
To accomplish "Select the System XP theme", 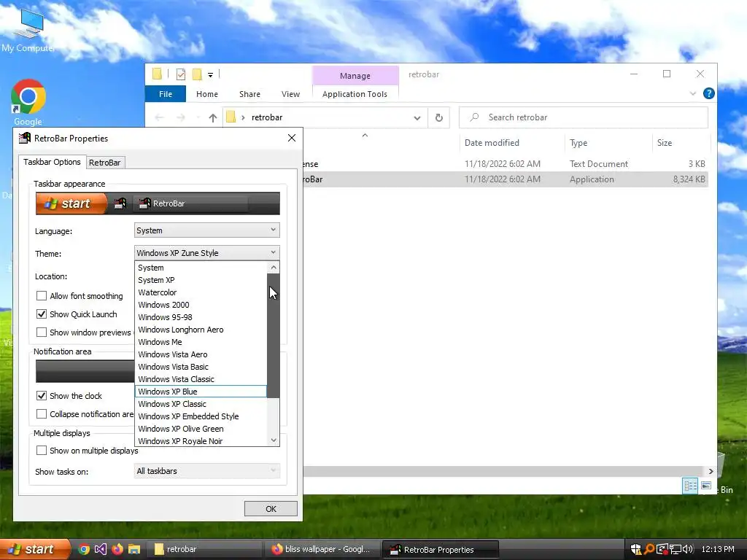I will click(201, 280).
